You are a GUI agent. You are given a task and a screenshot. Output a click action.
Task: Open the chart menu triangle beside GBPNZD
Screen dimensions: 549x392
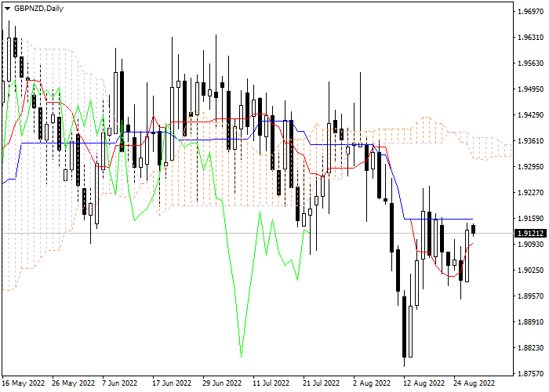(7, 9)
